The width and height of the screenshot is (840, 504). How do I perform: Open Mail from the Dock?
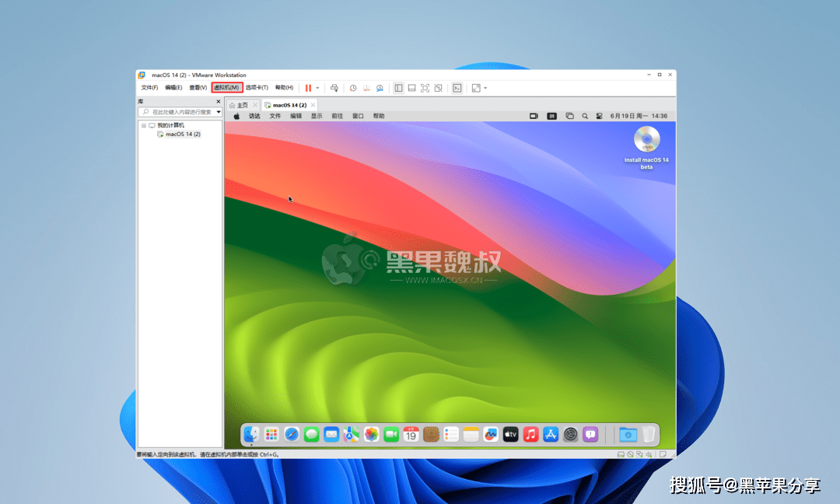(x=331, y=434)
